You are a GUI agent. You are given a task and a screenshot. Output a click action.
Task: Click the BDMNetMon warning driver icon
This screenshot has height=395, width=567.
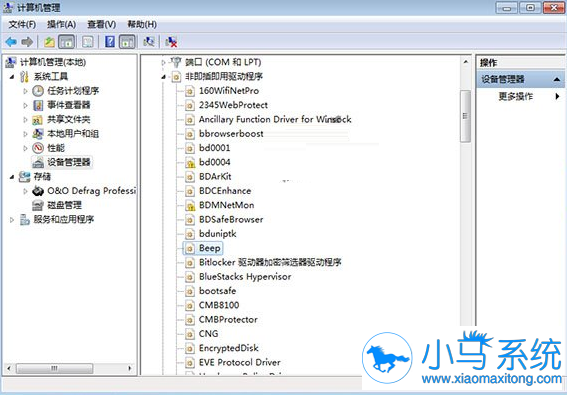click(190, 205)
